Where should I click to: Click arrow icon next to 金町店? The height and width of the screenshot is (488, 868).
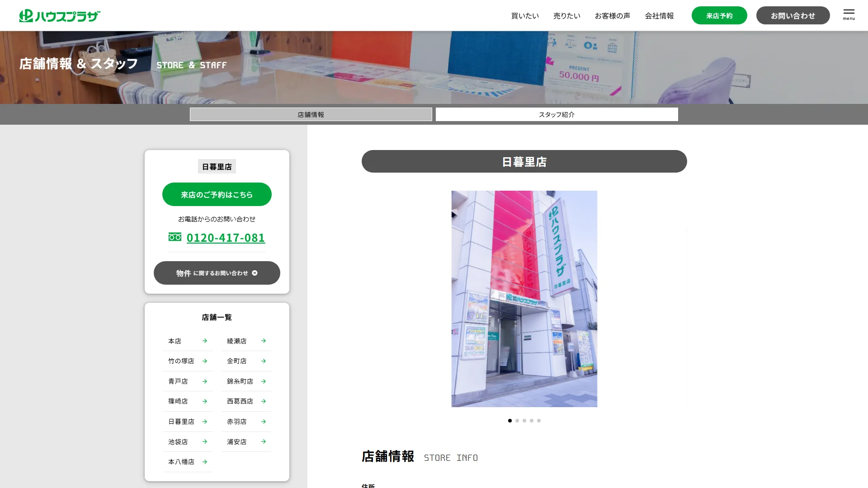pos(264,361)
